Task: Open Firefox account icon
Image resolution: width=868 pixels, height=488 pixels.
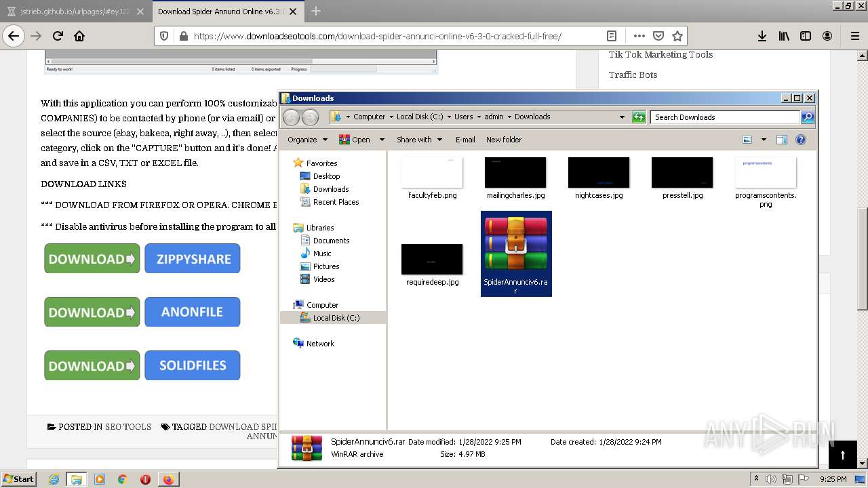Action: (827, 36)
